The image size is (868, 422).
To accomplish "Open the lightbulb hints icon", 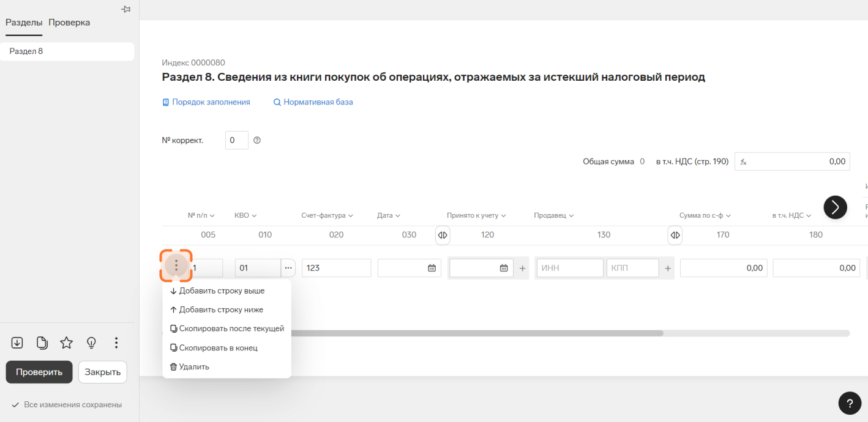I will pyautogui.click(x=91, y=342).
